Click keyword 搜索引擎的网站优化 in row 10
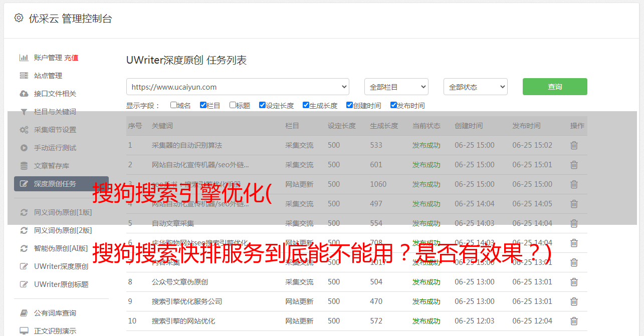This screenshot has width=644, height=336. [x=183, y=321]
